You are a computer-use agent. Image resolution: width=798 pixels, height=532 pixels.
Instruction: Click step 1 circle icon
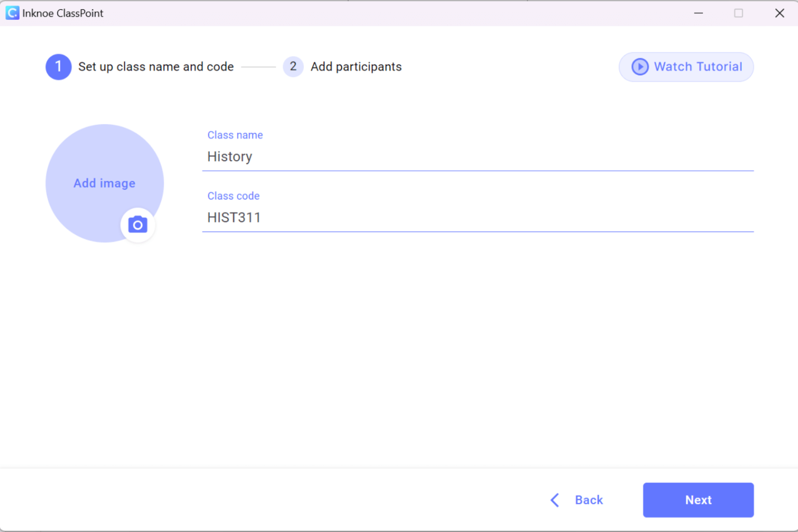click(x=58, y=66)
